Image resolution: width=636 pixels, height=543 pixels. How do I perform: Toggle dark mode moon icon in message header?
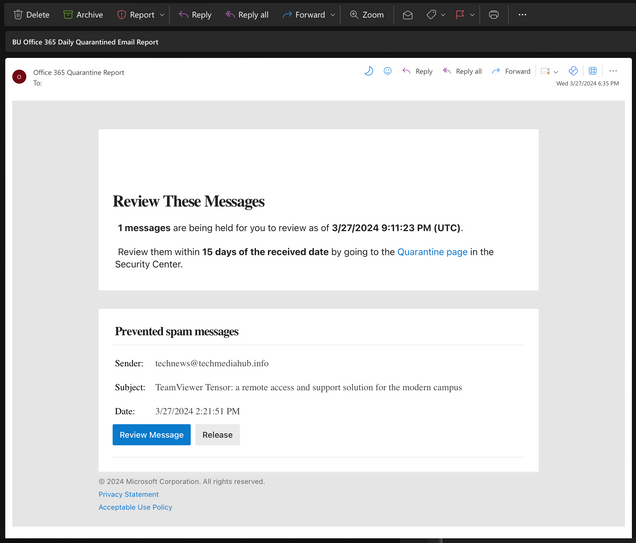click(369, 71)
